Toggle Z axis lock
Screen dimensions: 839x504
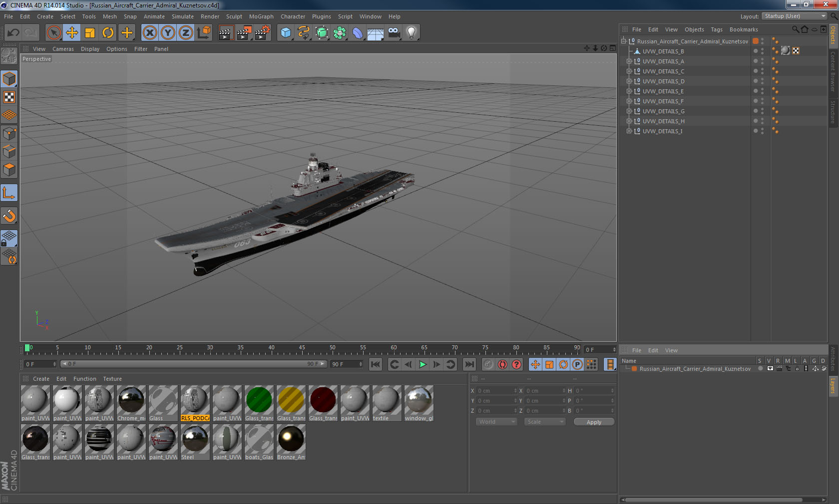[x=186, y=33]
